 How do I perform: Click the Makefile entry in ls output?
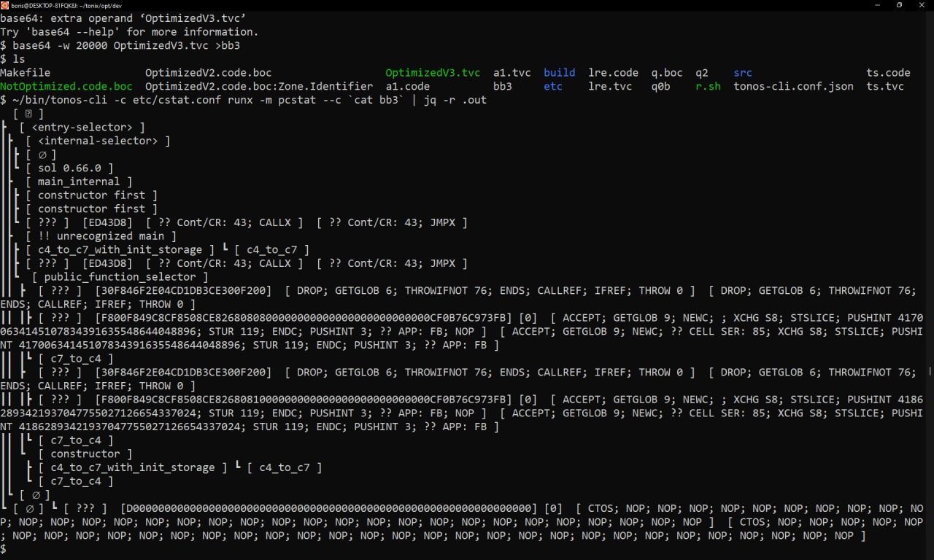pyautogui.click(x=26, y=73)
